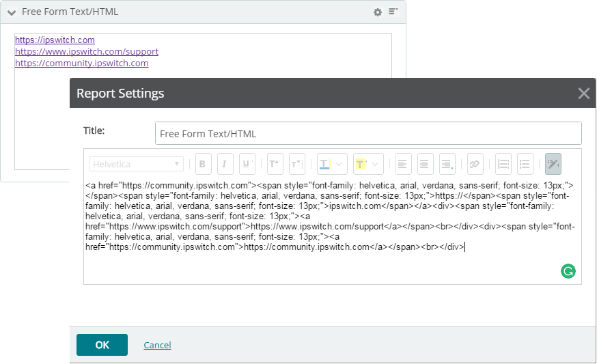Click inside the HTML source text area

pyautogui.click(x=333, y=231)
